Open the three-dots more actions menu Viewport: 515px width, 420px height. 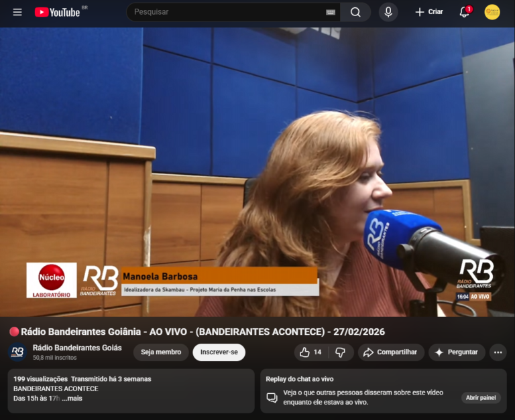[x=498, y=352]
